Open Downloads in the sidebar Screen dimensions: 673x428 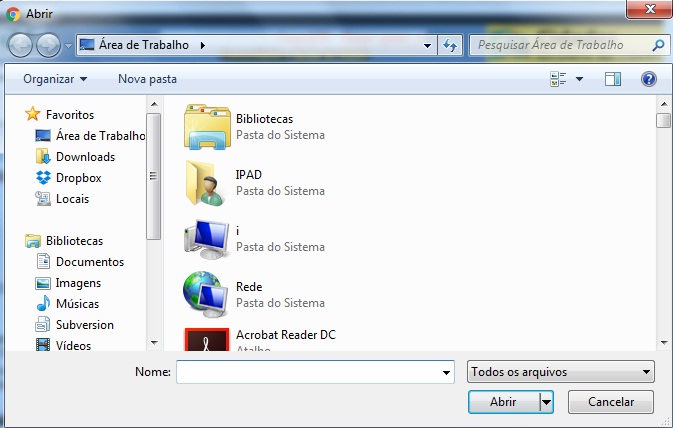pos(85,157)
